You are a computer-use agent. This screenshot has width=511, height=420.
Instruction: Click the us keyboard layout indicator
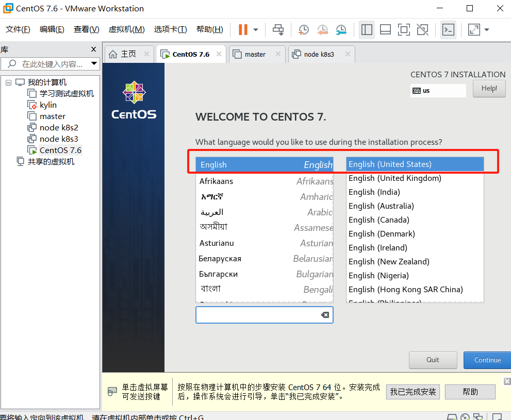click(x=438, y=91)
